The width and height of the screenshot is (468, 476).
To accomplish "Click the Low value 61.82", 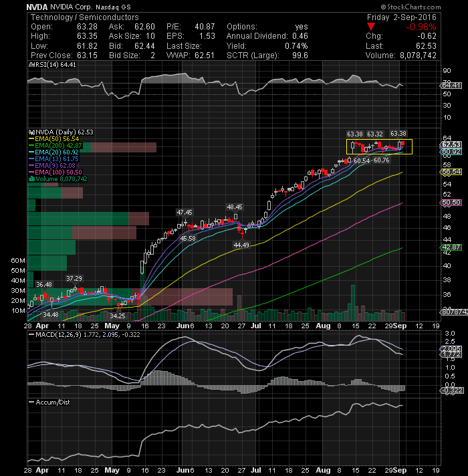I will pyautogui.click(x=87, y=46).
